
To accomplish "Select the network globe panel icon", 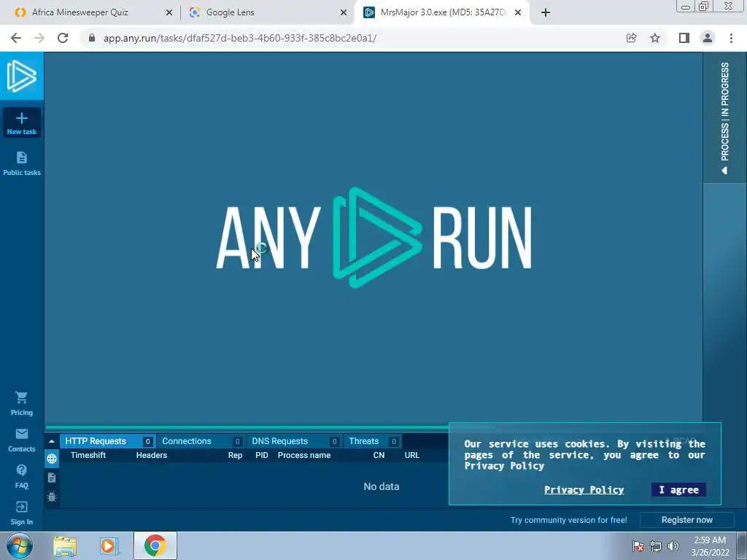I will [x=52, y=459].
